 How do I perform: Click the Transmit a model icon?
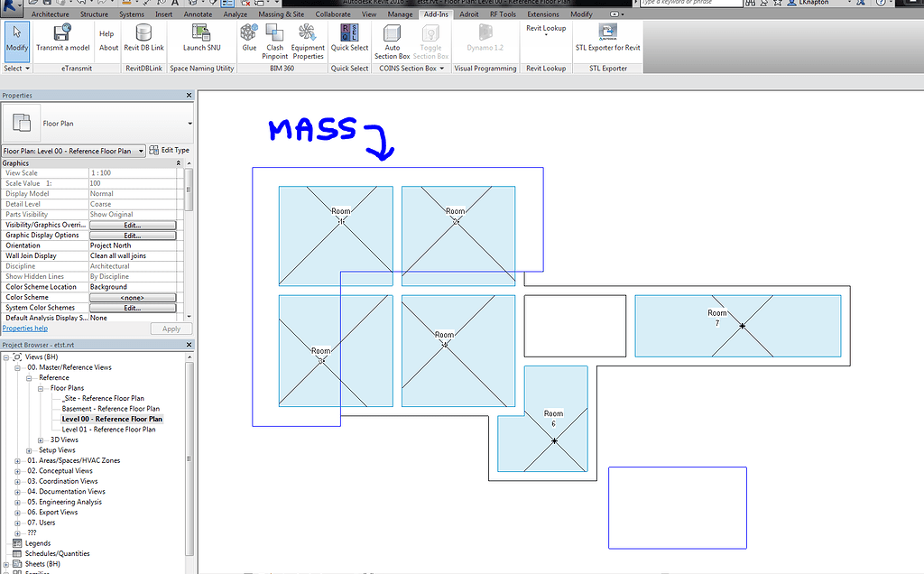[x=62, y=38]
